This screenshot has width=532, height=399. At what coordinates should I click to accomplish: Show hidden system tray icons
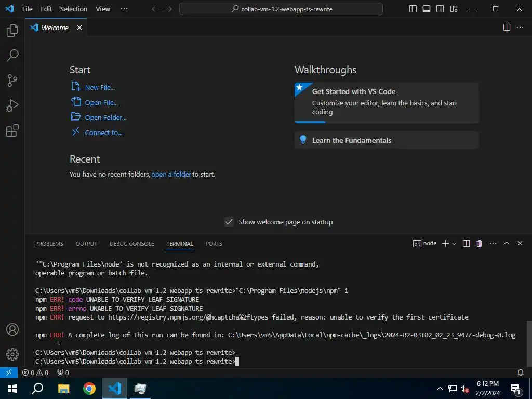pyautogui.click(x=440, y=389)
